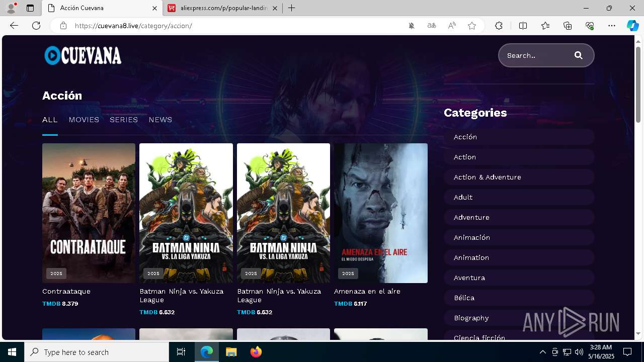Open the Windows Start menu
This screenshot has width=644, height=362.
(x=12, y=352)
